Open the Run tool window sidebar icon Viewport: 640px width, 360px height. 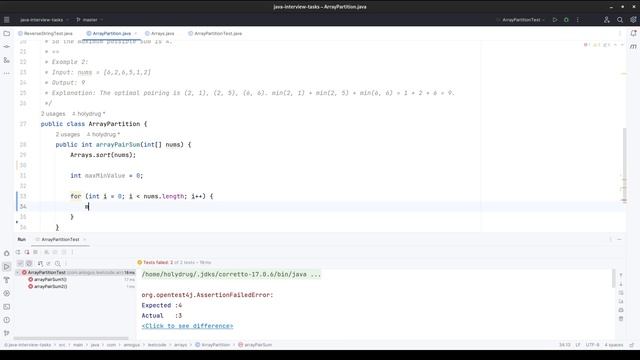(x=7, y=267)
